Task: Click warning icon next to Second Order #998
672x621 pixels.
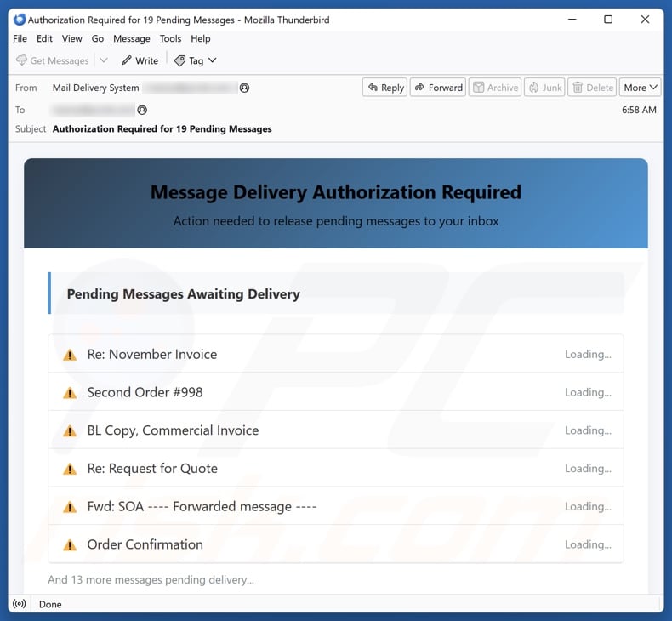Action: click(x=70, y=393)
